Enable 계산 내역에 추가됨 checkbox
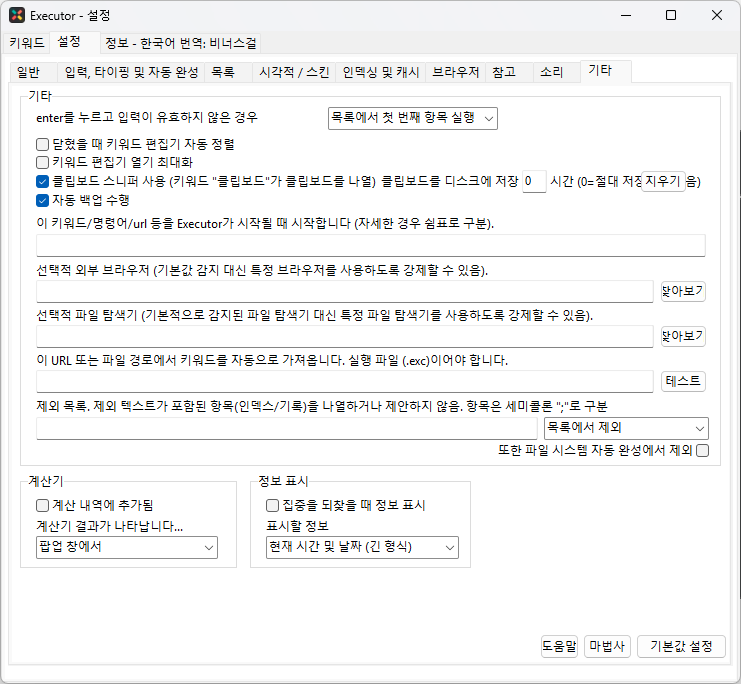This screenshot has height=684, width=741. (43, 505)
